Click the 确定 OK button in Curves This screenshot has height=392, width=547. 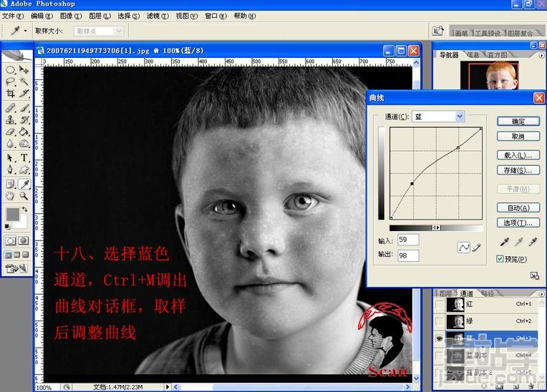(x=518, y=122)
